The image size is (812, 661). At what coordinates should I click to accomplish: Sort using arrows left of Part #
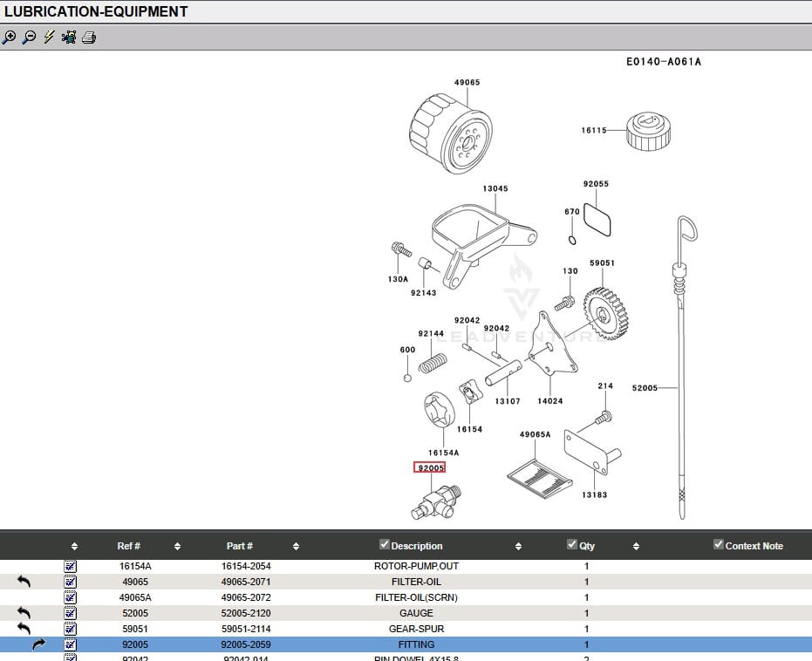177,547
